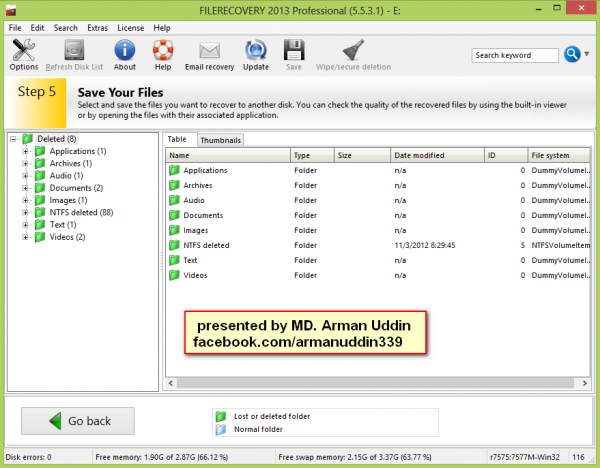The width and height of the screenshot is (600, 468).
Task: Click the Images folder icon in table
Action: coord(174,230)
